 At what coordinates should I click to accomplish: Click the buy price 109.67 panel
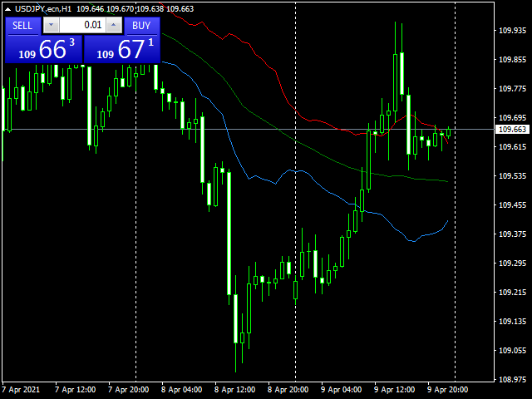coord(122,49)
